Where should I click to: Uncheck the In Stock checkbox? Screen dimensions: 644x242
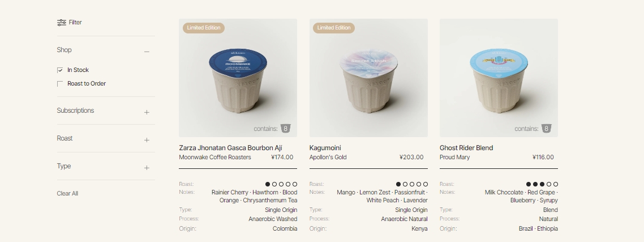pos(60,70)
